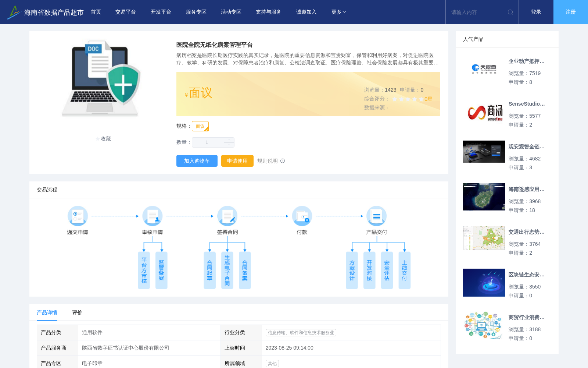
Task: Open the 开发平台 navigation item
Action: [161, 12]
